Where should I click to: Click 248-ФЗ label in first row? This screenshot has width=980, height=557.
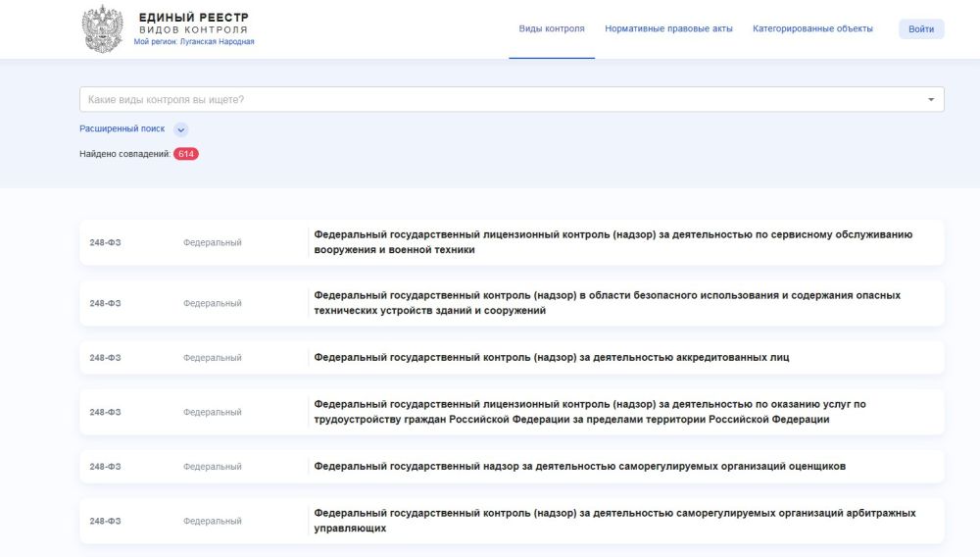tap(105, 243)
